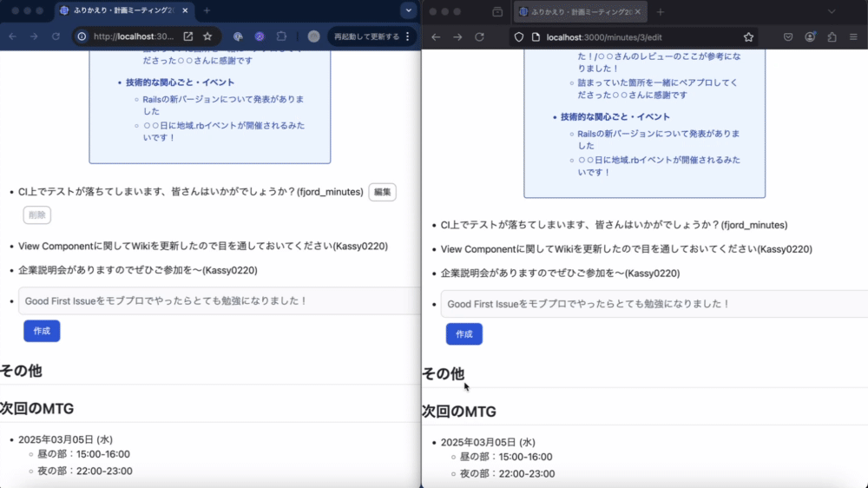The width and height of the screenshot is (868, 488).
Task: Reload the page in Chrome window
Action: point(56,36)
